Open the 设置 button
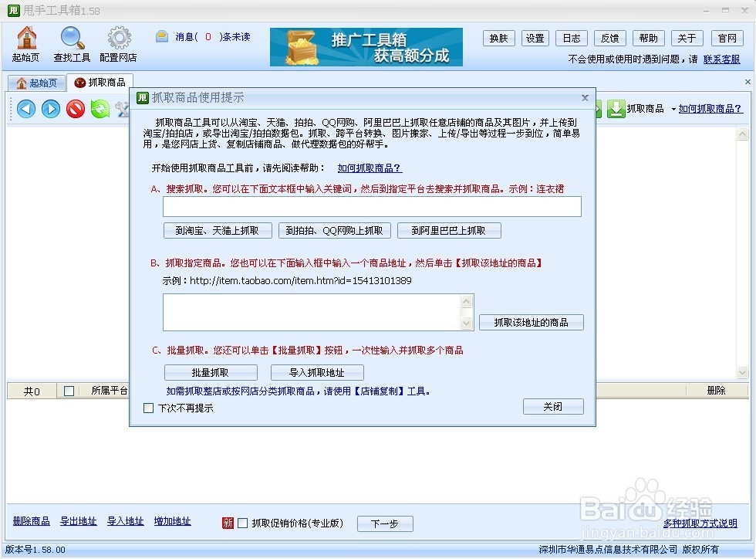The height and width of the screenshot is (559, 756). coord(535,38)
